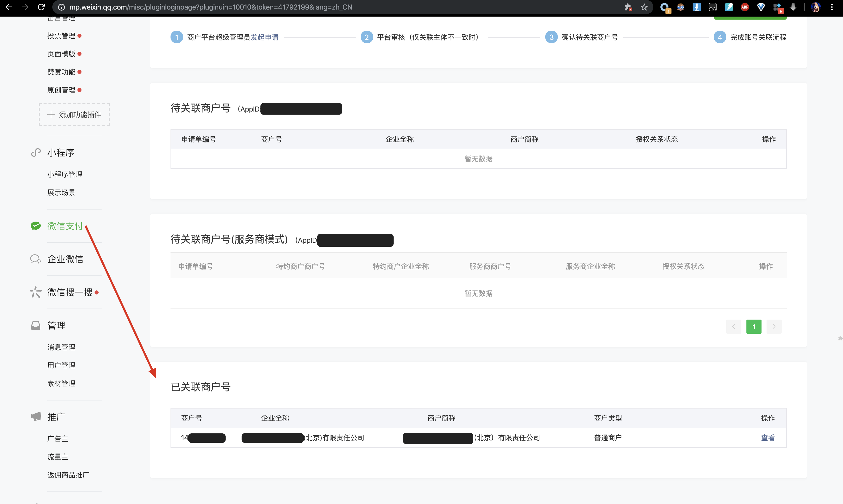Click 查看 link for linked merchant

click(x=768, y=438)
